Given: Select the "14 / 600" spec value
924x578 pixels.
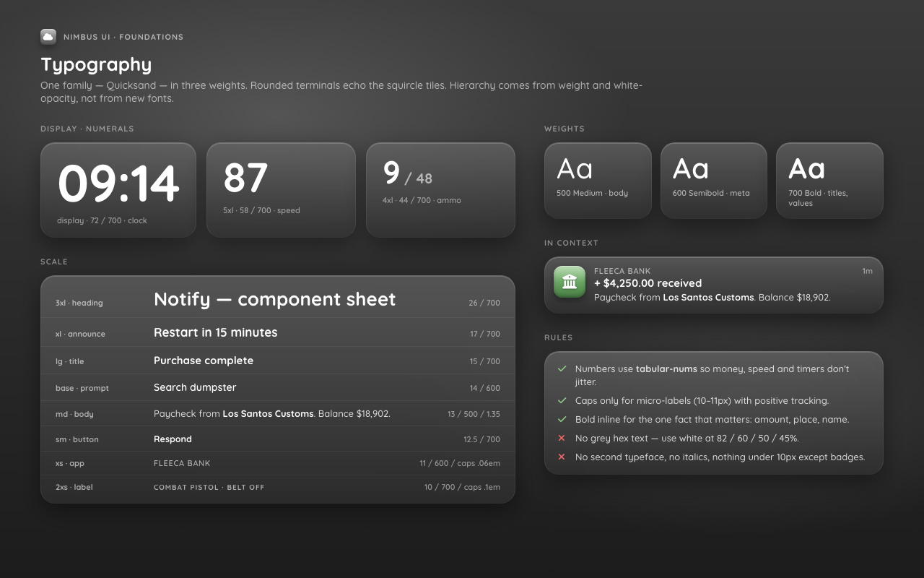Looking at the screenshot, I should (x=485, y=388).
